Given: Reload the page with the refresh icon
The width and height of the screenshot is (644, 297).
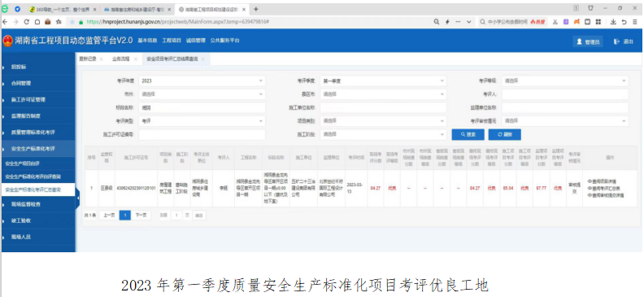Looking at the screenshot, I should click(x=27, y=22).
